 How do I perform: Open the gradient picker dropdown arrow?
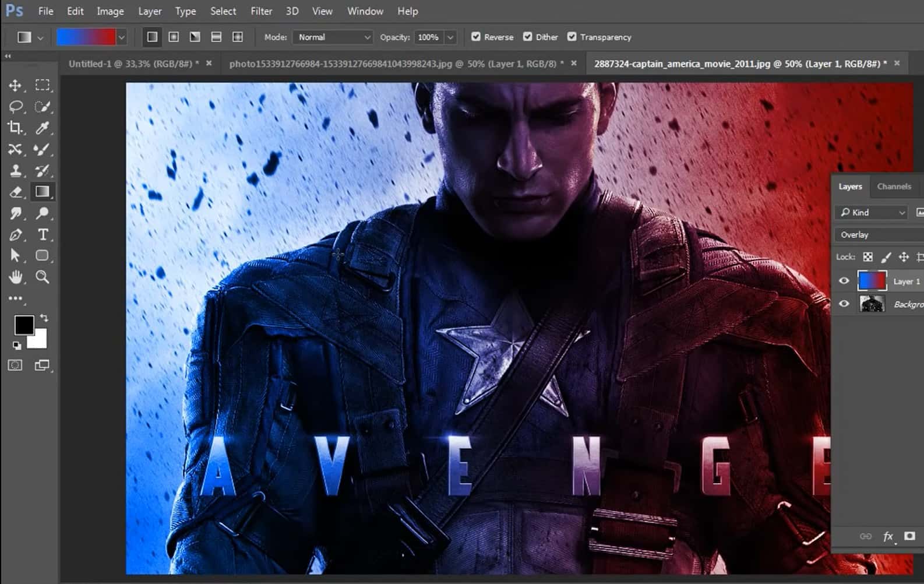pos(121,37)
